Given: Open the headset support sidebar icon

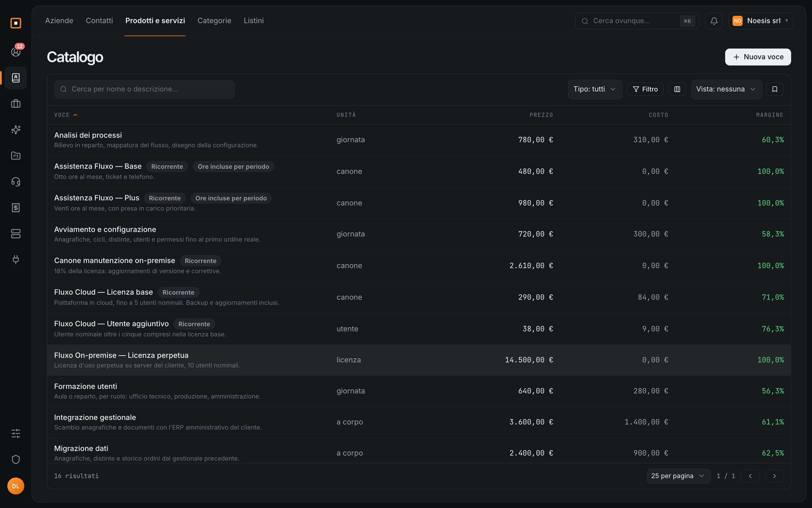Looking at the screenshot, I should point(16,182).
